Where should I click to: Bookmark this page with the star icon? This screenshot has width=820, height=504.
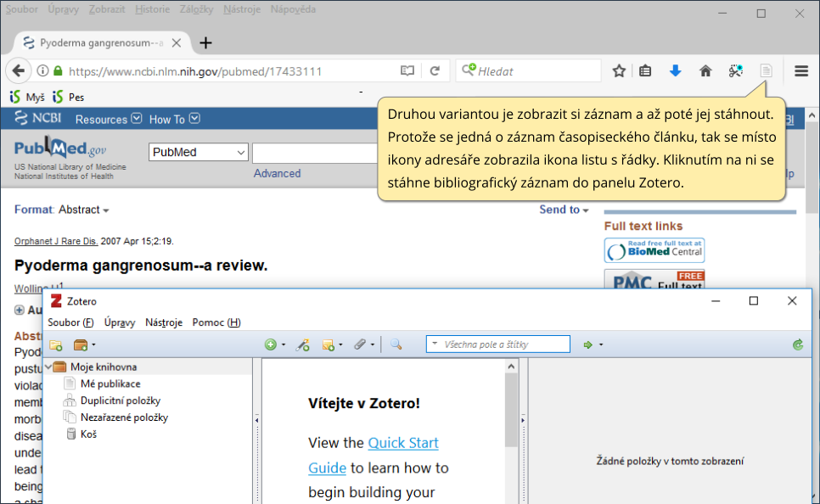pos(619,70)
